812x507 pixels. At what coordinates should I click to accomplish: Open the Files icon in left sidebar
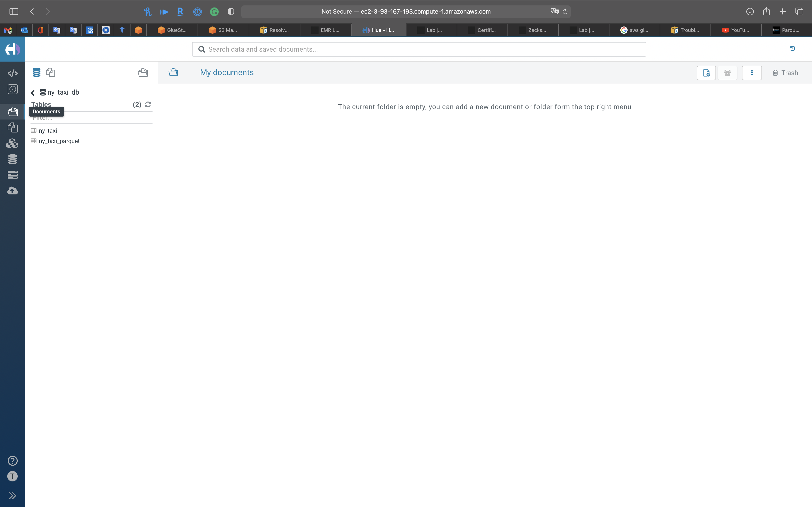[x=12, y=127]
